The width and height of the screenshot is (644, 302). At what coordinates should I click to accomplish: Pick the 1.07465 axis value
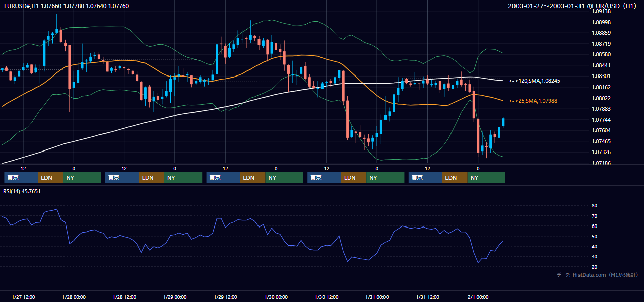coord(601,141)
